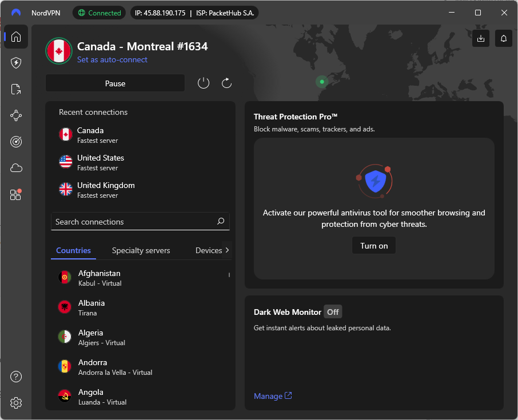
Task: Switch to the Specialty servers tab
Action: point(141,251)
